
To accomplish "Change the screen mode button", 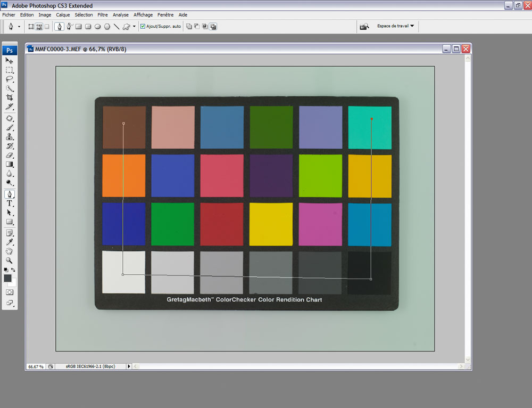I will click(10, 303).
